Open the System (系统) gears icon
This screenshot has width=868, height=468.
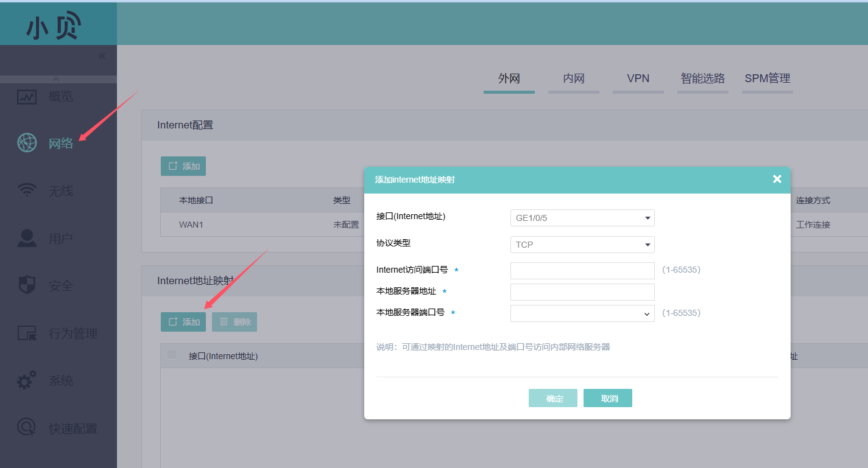27,381
